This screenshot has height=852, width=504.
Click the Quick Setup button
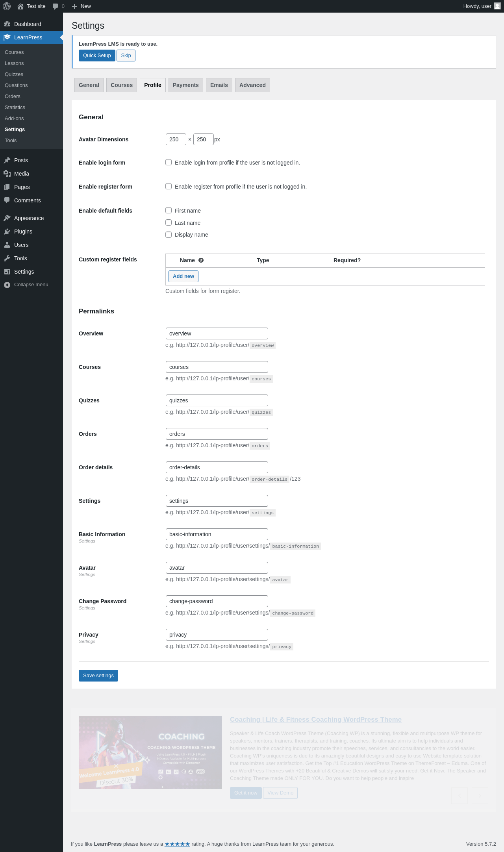97,56
